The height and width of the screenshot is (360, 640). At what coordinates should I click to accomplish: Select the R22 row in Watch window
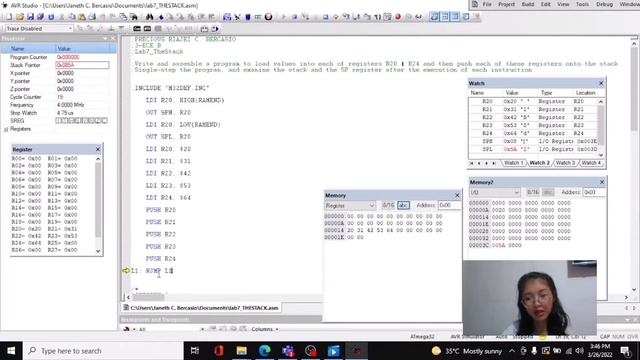tap(533, 117)
